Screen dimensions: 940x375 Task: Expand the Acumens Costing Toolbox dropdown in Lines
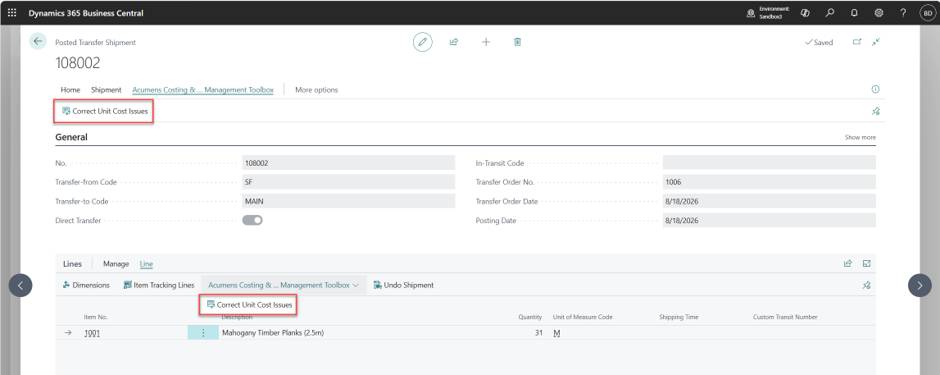click(x=284, y=285)
